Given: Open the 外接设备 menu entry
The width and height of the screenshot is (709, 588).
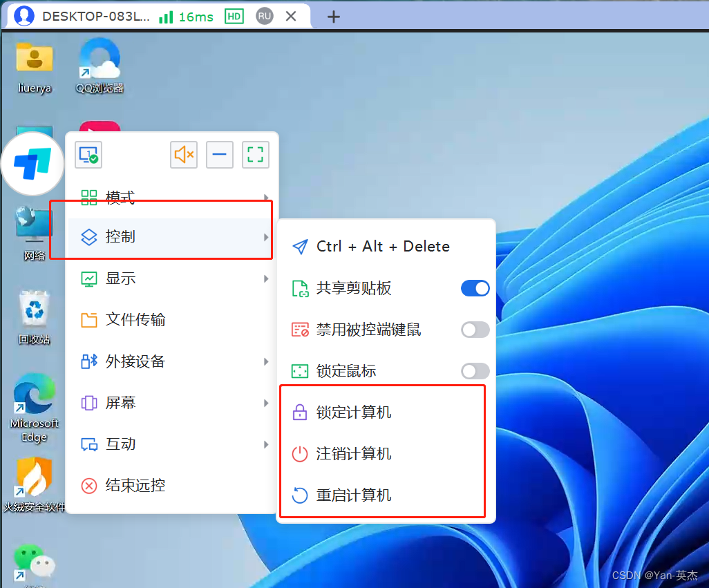Looking at the screenshot, I should click(172, 361).
